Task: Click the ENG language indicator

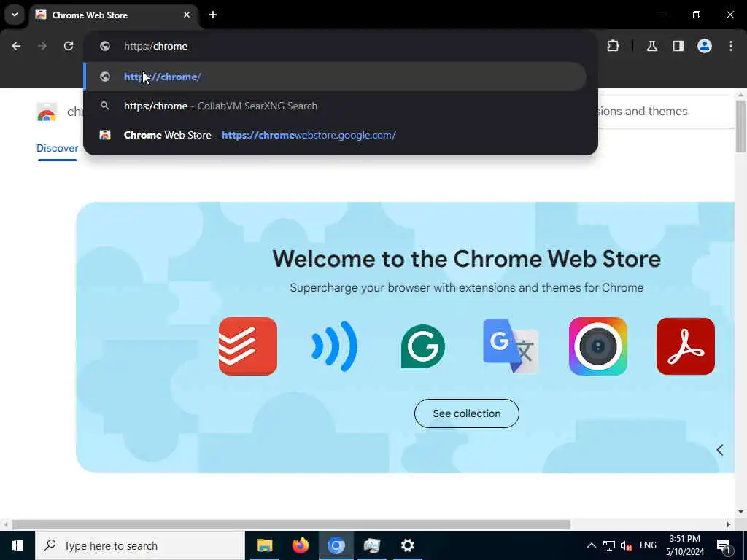Action: [x=648, y=545]
